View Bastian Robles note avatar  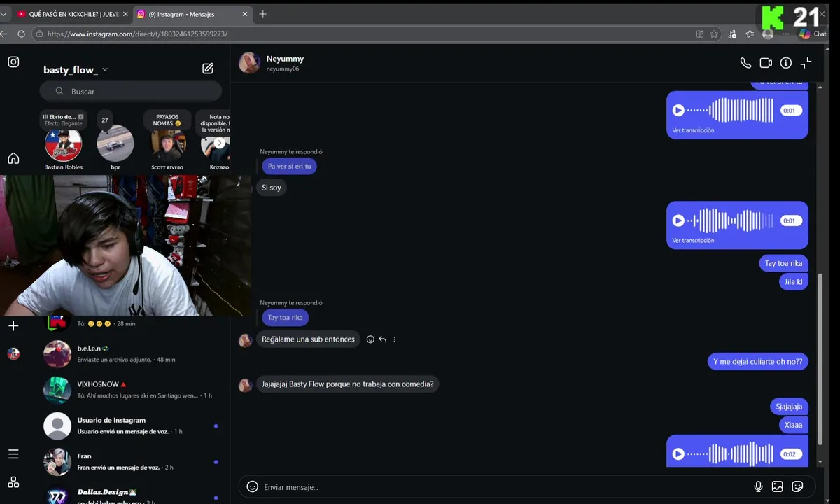[63, 143]
